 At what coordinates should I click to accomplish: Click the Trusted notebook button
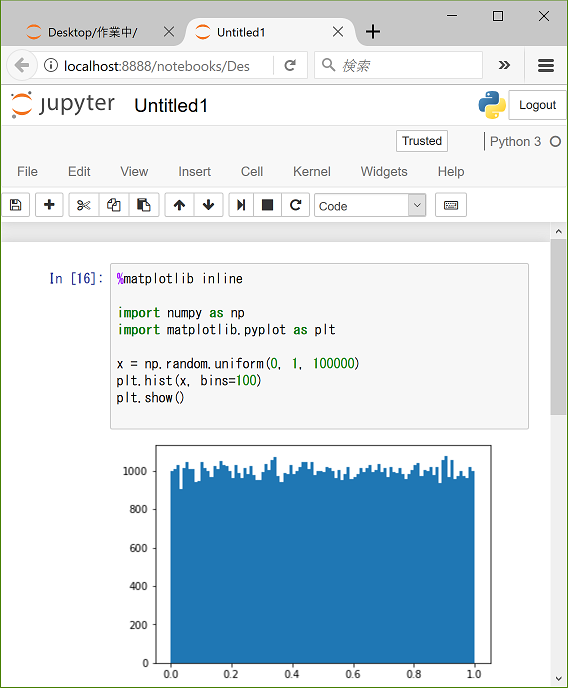tap(422, 141)
